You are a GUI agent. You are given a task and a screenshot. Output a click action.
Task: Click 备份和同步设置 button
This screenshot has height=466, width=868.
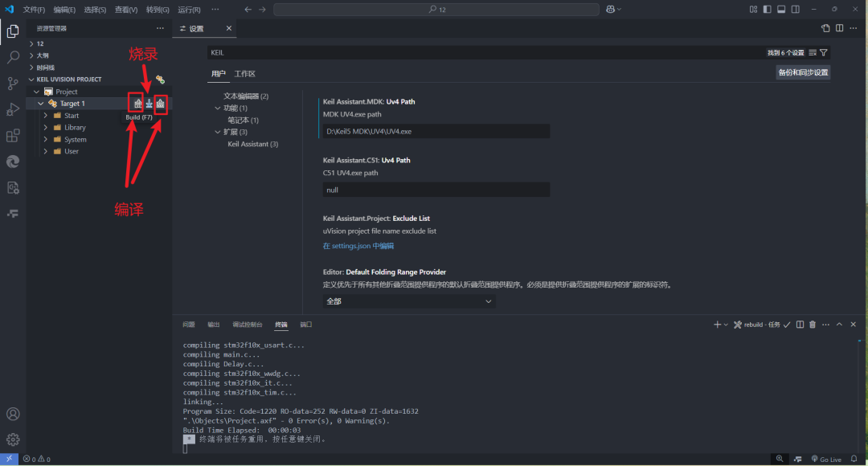point(803,72)
